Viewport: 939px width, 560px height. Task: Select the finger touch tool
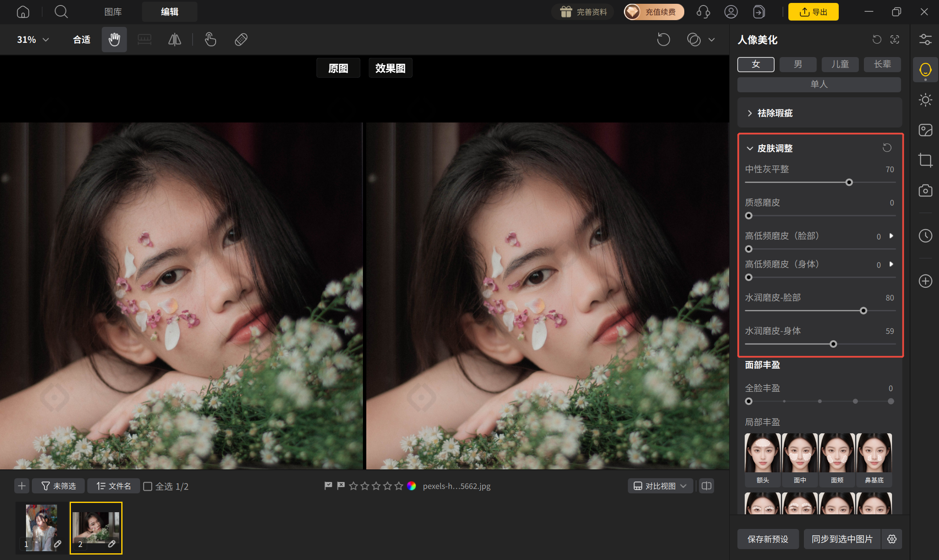210,39
